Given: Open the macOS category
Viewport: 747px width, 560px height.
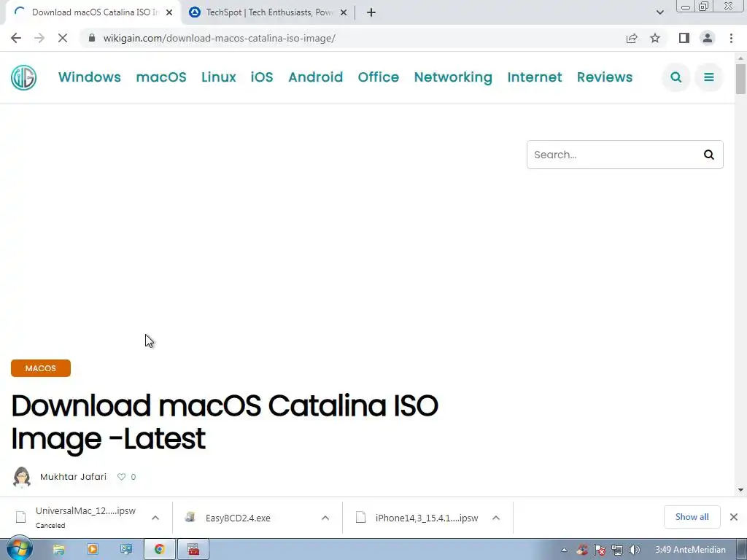Looking at the screenshot, I should (x=161, y=77).
